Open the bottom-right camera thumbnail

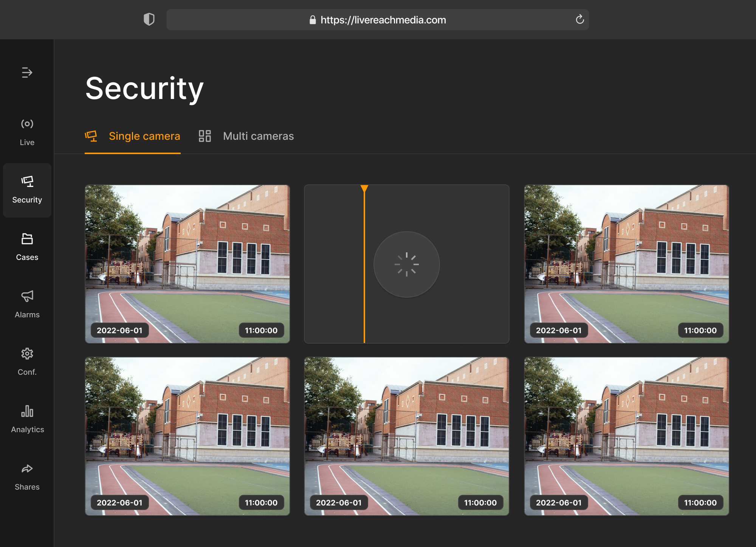pos(626,436)
